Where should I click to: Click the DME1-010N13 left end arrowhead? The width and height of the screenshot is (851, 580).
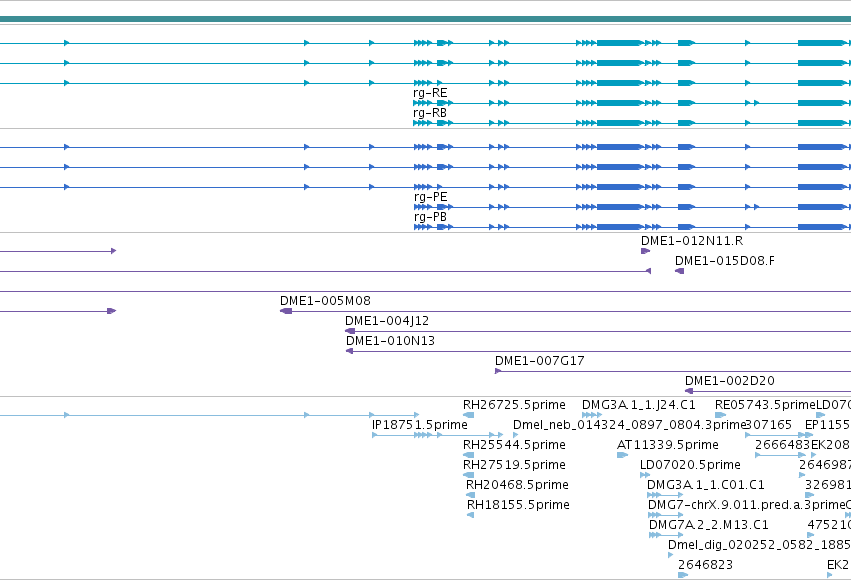[350, 352]
